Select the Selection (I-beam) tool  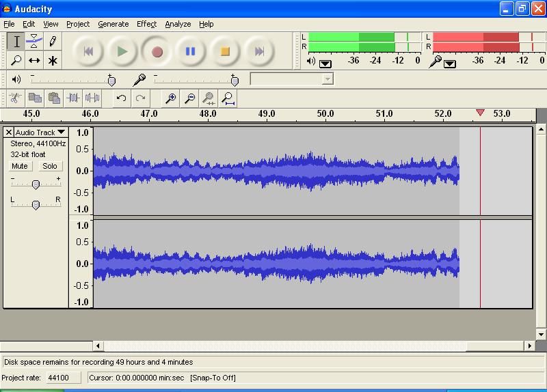[x=16, y=42]
